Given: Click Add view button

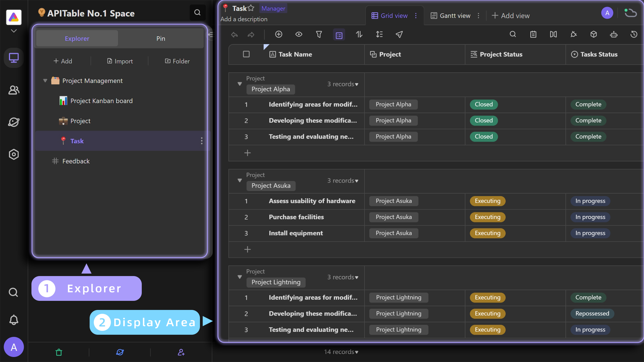Looking at the screenshot, I should [511, 15].
